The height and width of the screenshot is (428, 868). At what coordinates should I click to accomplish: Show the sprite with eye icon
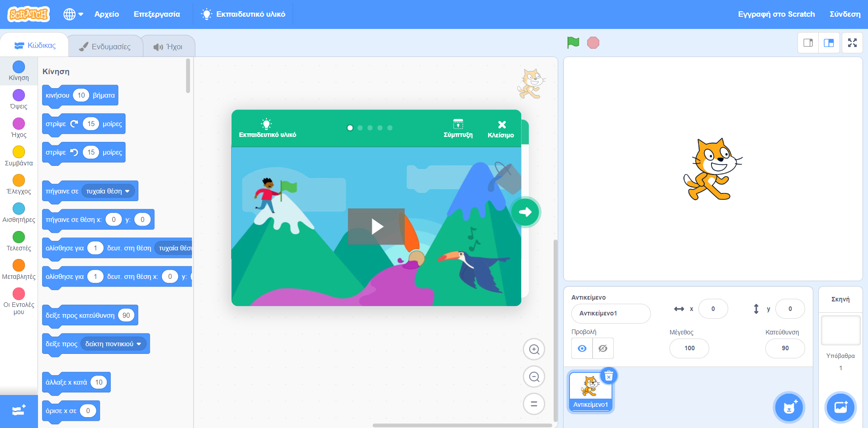pos(582,348)
